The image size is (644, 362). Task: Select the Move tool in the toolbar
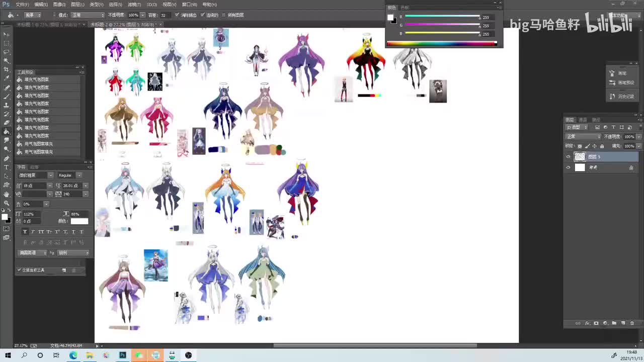tap(7, 34)
